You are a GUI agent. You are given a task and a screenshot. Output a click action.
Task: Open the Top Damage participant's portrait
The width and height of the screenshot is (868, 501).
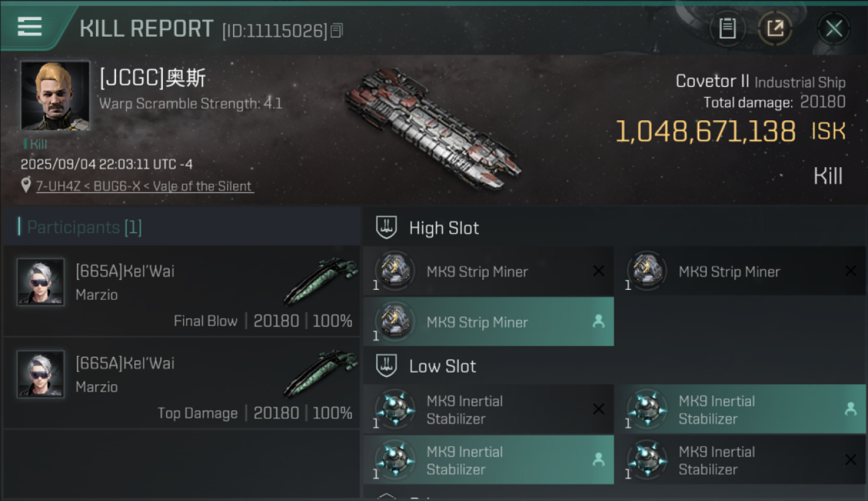[41, 374]
